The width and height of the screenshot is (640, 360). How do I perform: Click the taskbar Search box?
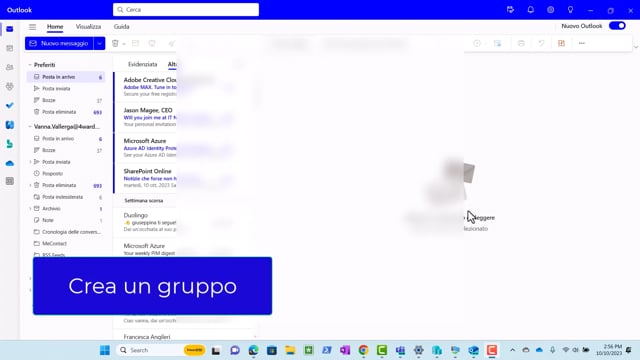click(x=161, y=350)
